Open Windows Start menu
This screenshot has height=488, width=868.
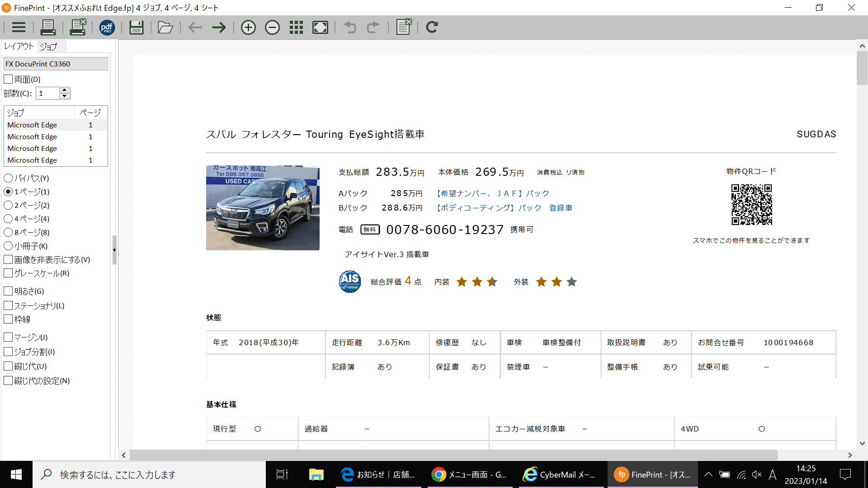click(x=16, y=474)
